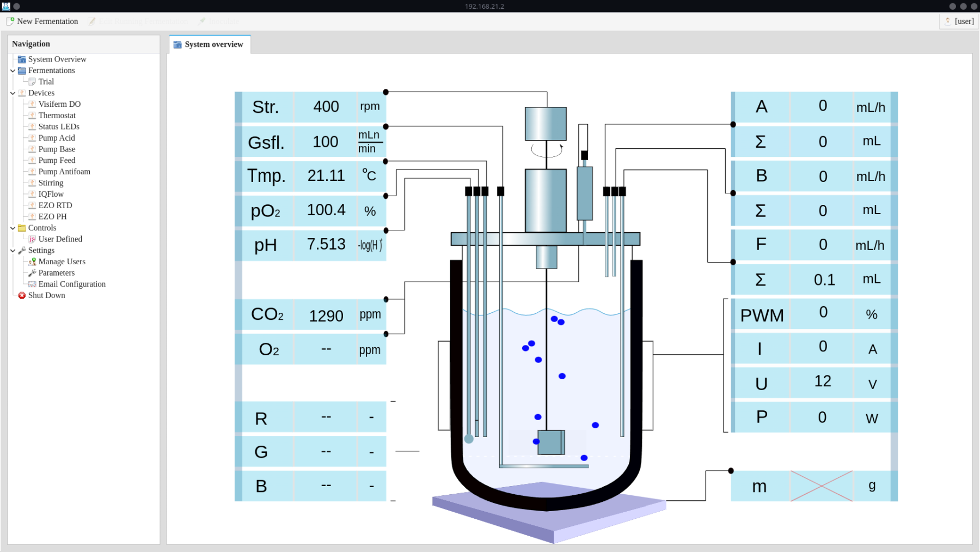Open the Trial fermentation entry
The image size is (980, 552).
(x=46, y=82)
